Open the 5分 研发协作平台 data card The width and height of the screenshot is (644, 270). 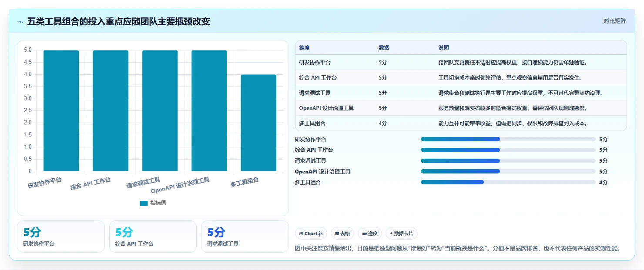click(x=61, y=237)
